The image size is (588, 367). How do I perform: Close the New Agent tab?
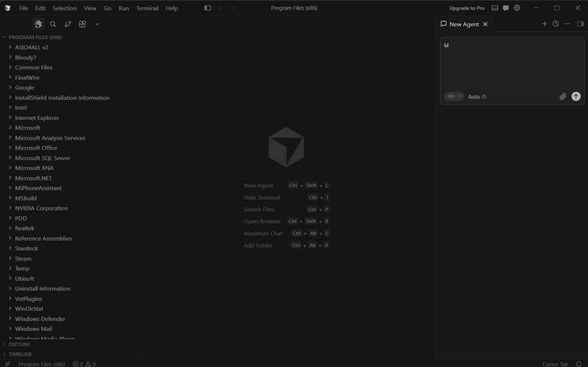(x=485, y=24)
